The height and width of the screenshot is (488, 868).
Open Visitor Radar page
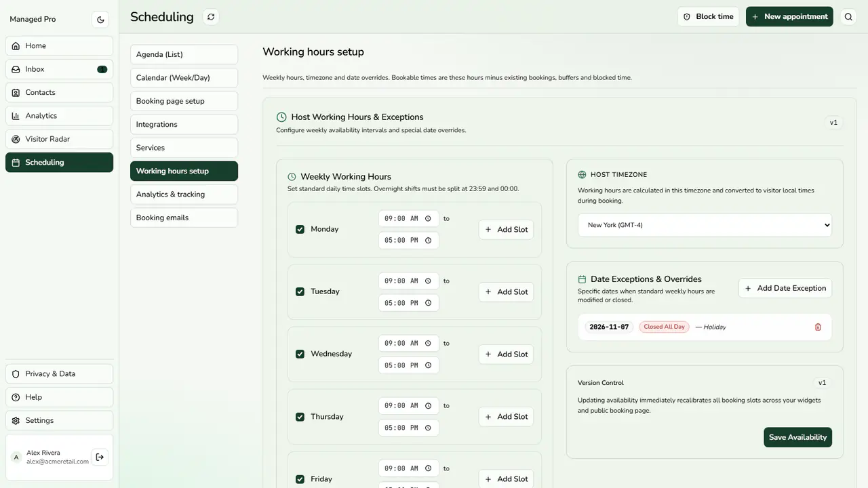point(60,139)
